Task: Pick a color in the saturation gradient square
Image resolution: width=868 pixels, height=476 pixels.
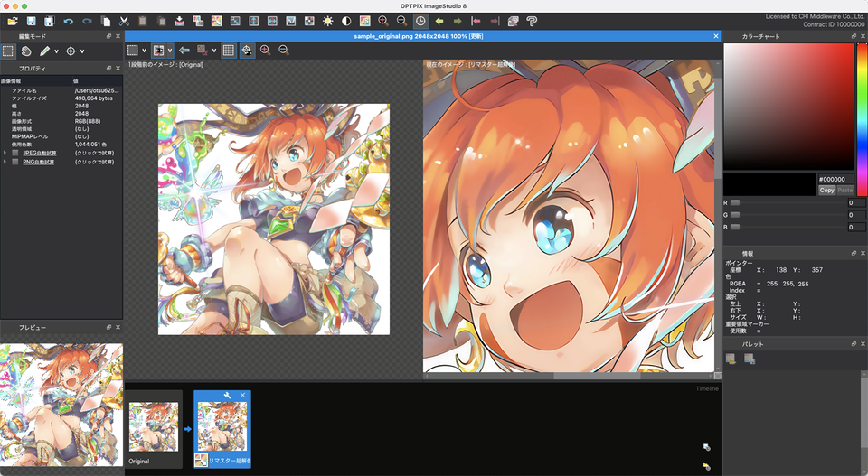Action: 788,107
